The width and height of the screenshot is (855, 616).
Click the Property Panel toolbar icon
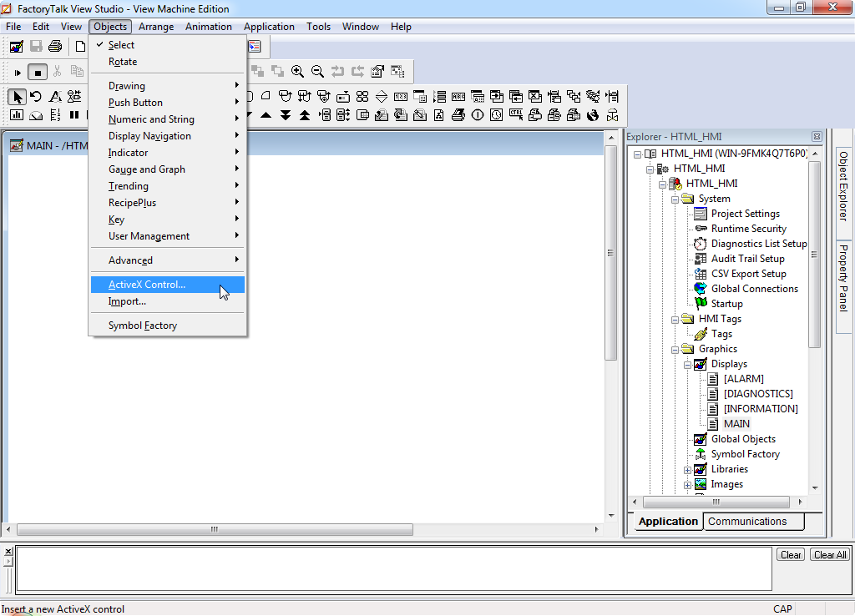pos(377,72)
